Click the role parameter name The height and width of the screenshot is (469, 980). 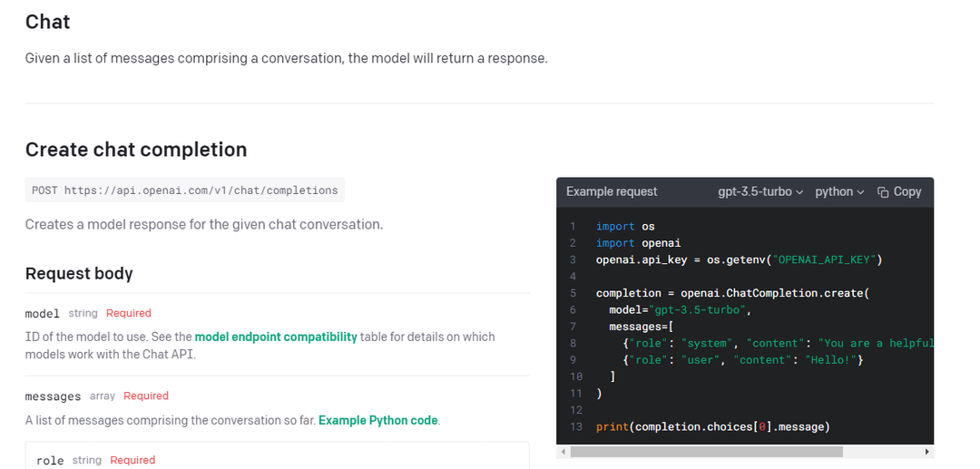tap(50, 460)
